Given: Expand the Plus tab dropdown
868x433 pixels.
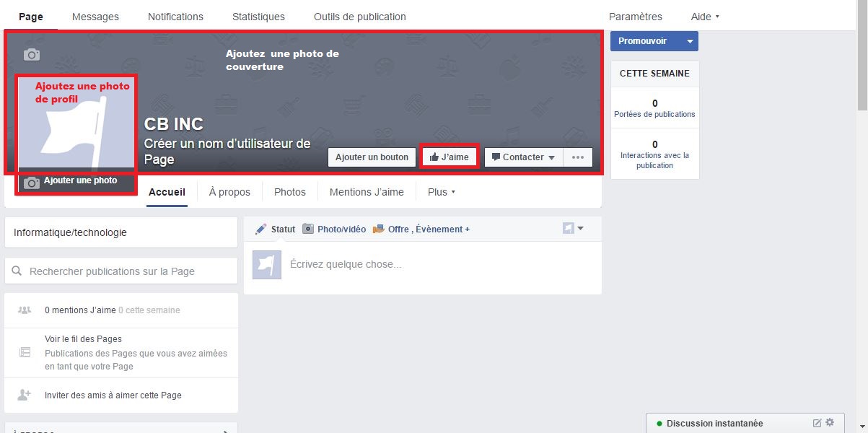Looking at the screenshot, I should [442, 192].
